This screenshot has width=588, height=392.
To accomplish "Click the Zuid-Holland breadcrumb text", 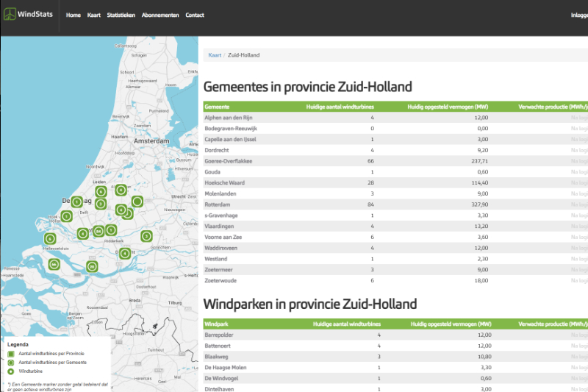I will (244, 55).
